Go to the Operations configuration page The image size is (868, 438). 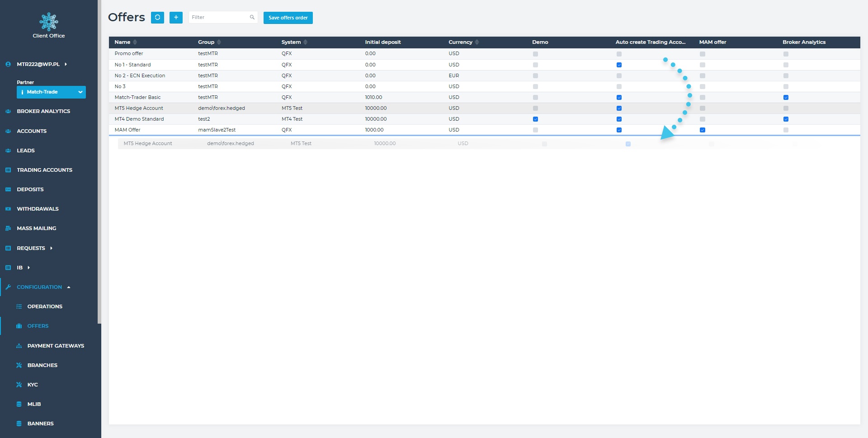[x=45, y=306]
